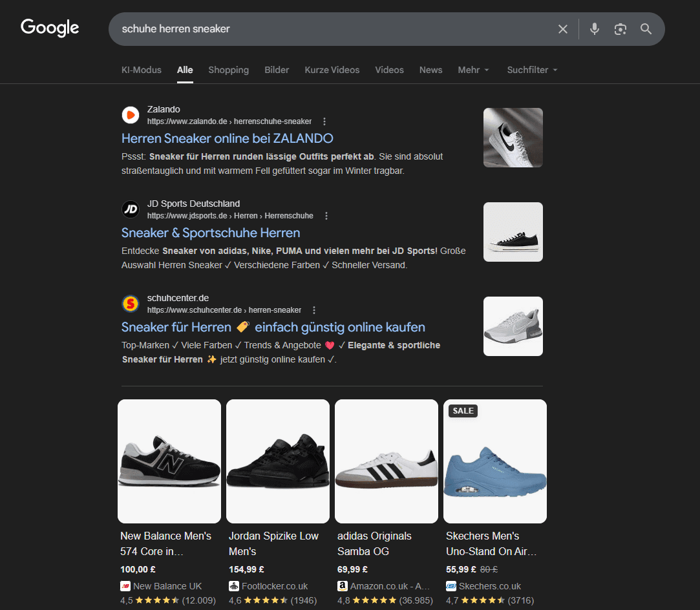Expand the Mehr dropdown
Image resolution: width=700 pixels, height=610 pixels.
(474, 70)
